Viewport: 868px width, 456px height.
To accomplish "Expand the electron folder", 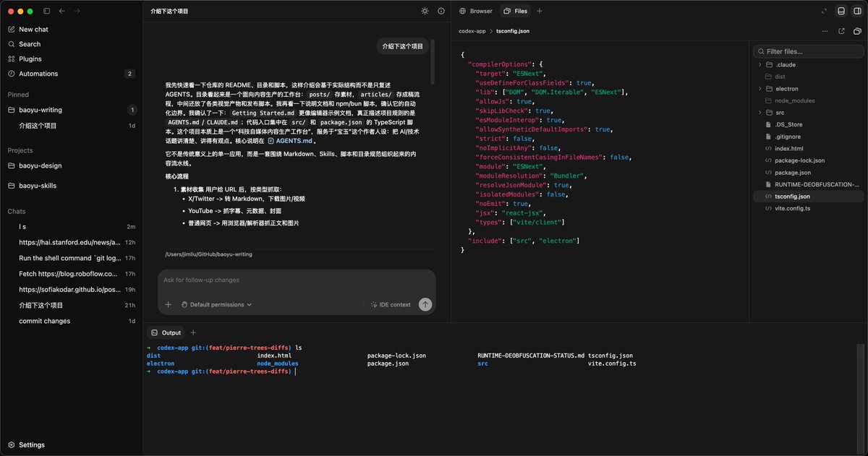I will (x=809, y=89).
